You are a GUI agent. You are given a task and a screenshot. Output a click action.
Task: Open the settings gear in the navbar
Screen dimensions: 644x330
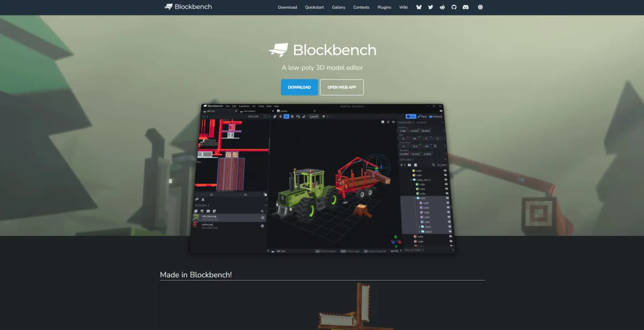480,8
